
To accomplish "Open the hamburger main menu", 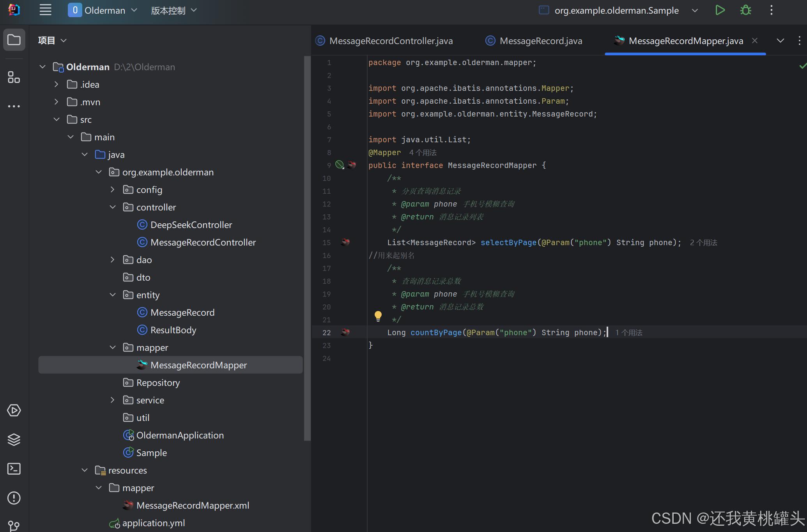I will pyautogui.click(x=46, y=11).
